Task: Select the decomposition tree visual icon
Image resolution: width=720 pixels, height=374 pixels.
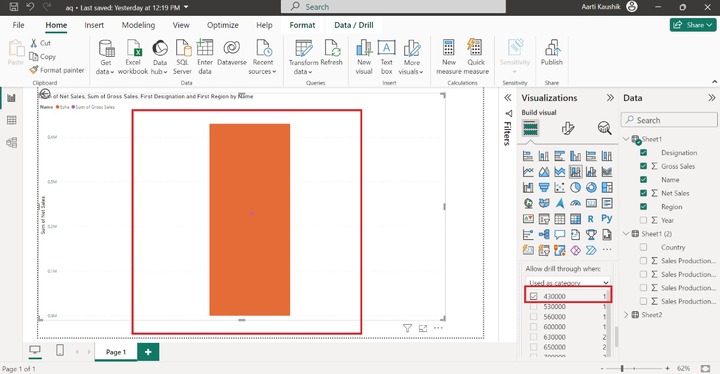Action: [544, 235]
